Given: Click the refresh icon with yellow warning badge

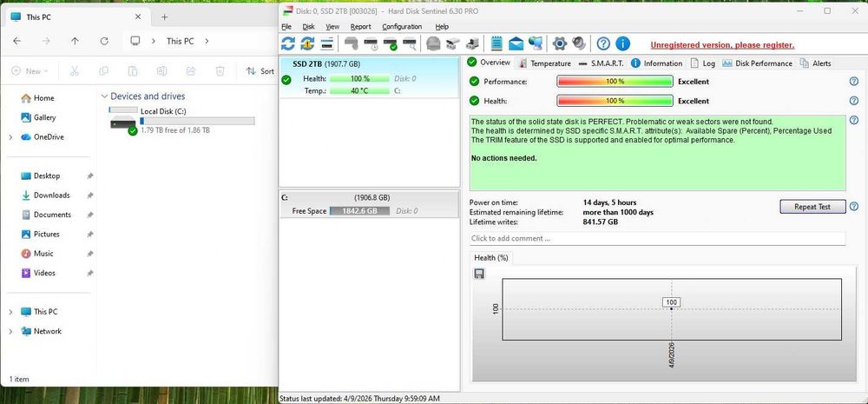Looking at the screenshot, I should [x=307, y=43].
